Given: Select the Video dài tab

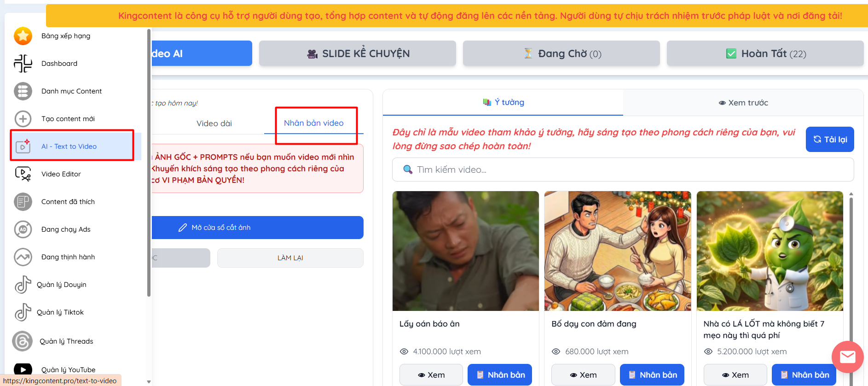Looking at the screenshot, I should click(x=214, y=123).
